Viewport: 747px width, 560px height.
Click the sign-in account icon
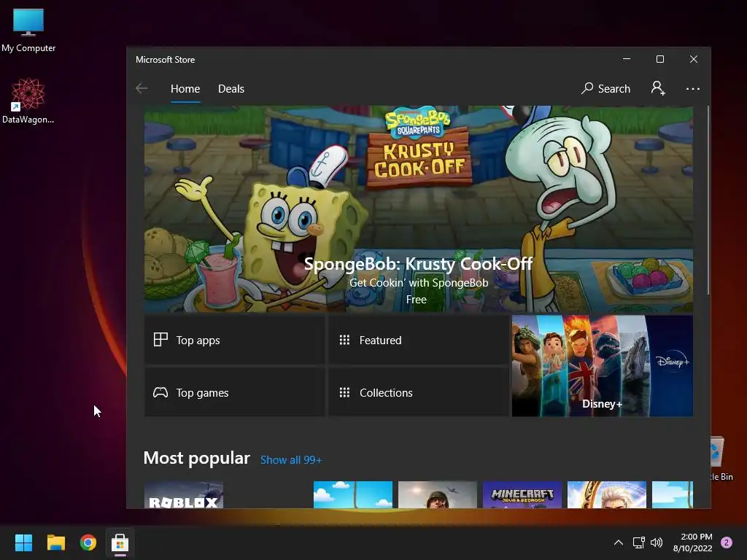coord(658,88)
